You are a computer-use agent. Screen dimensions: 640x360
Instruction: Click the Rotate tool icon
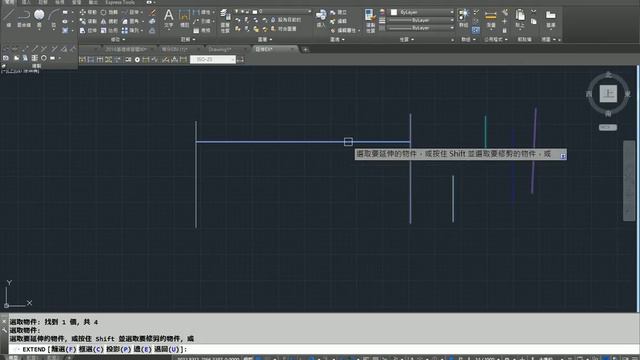tap(104, 12)
